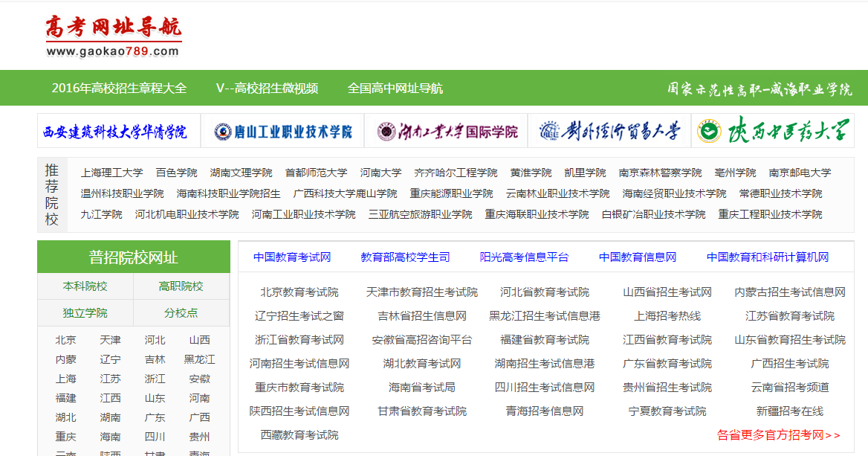The width and height of the screenshot is (868, 456).
Task: Choose 安徽 in the province list
Action: tap(199, 379)
